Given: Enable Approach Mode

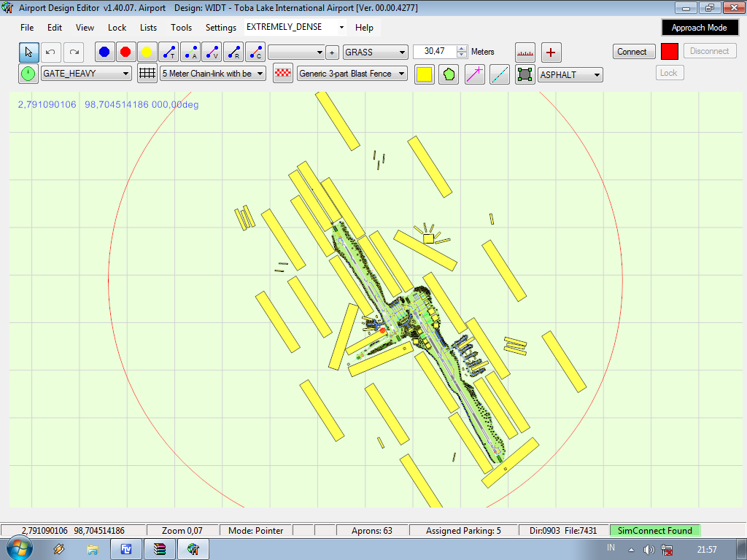Looking at the screenshot, I should click(x=700, y=27).
